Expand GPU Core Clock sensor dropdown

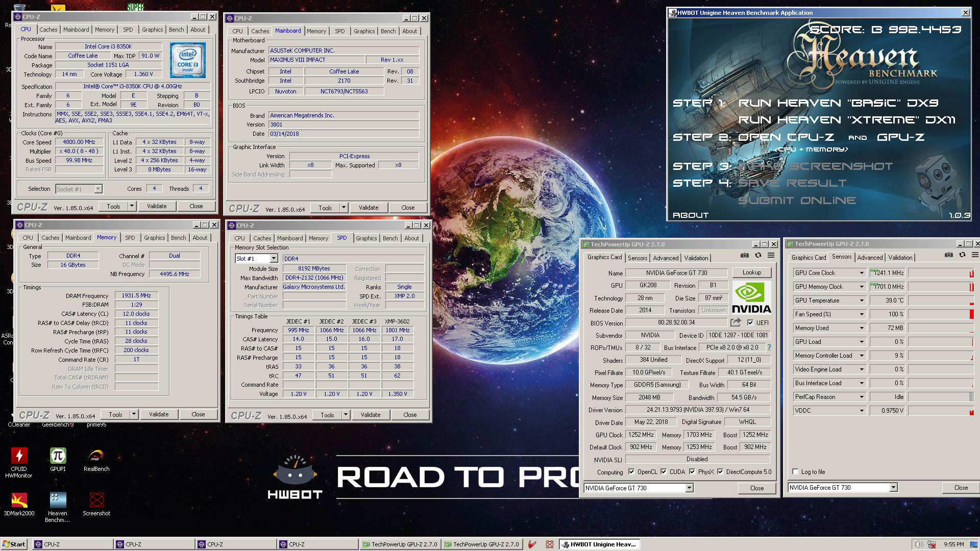[862, 273]
